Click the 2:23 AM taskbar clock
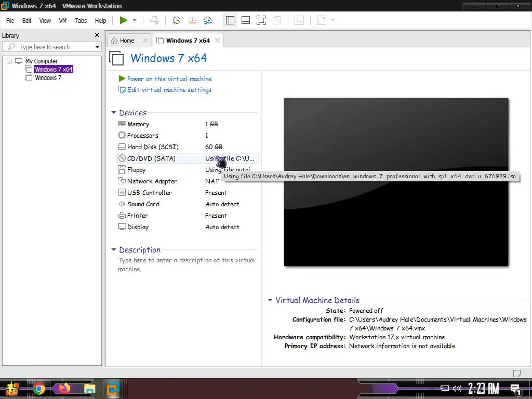The height and width of the screenshot is (399, 532). (484, 389)
